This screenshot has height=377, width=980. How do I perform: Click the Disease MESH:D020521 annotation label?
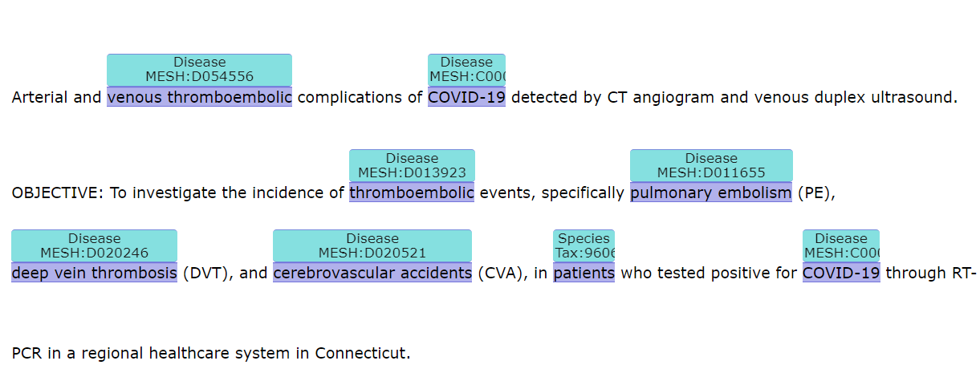point(372,245)
